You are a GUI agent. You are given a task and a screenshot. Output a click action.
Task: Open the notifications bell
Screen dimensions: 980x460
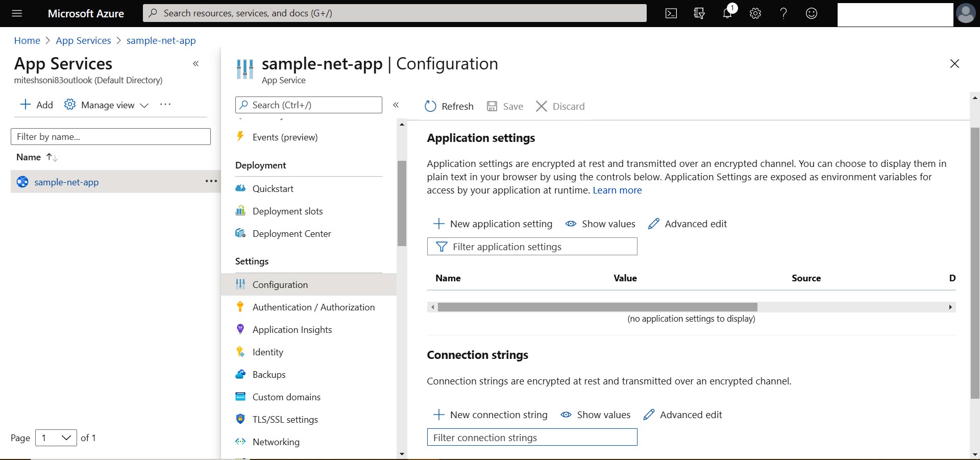point(727,13)
